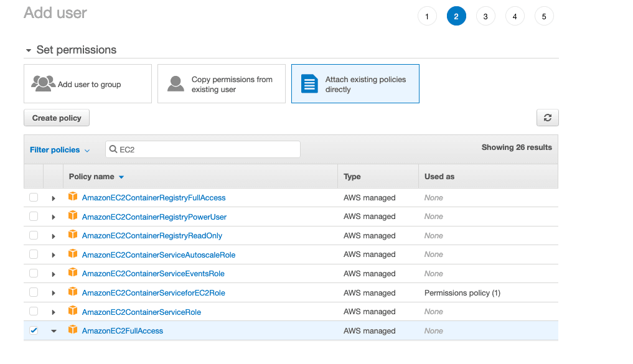The width and height of the screenshot is (633, 364).
Task: Uncheck the AmazonEC2FullAccess policy checkbox
Action: [34, 330]
